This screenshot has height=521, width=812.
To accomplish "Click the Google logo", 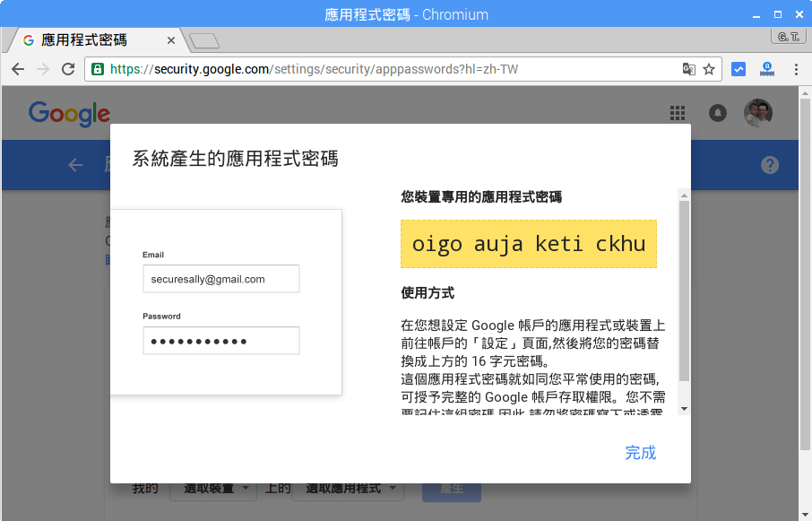I will [x=69, y=113].
